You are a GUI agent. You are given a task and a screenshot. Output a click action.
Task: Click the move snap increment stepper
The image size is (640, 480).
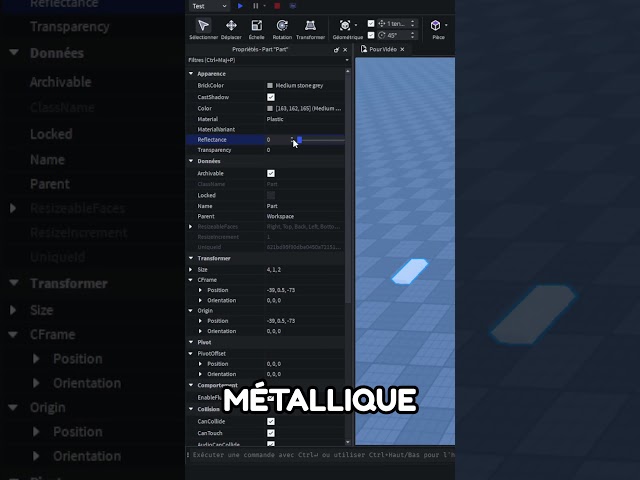tap(413, 23)
